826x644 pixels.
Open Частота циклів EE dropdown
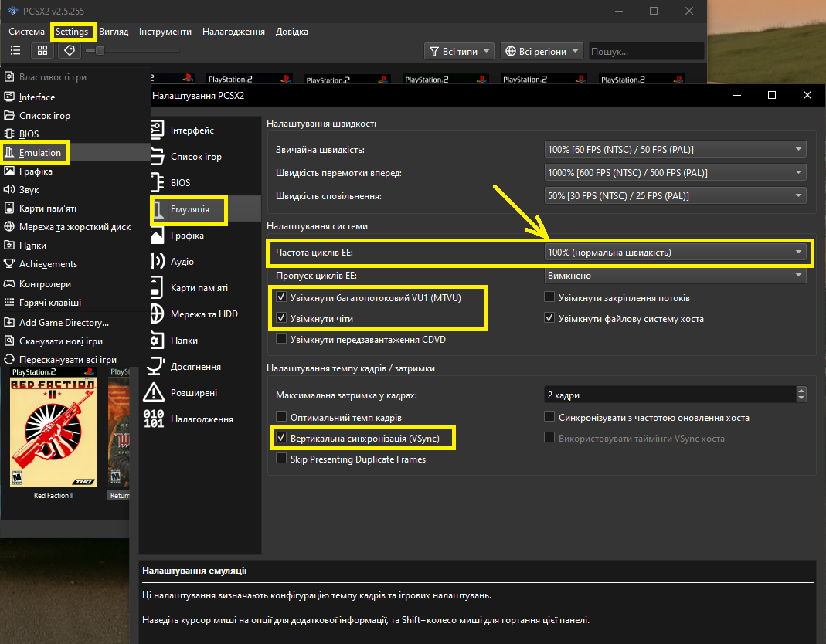point(675,253)
